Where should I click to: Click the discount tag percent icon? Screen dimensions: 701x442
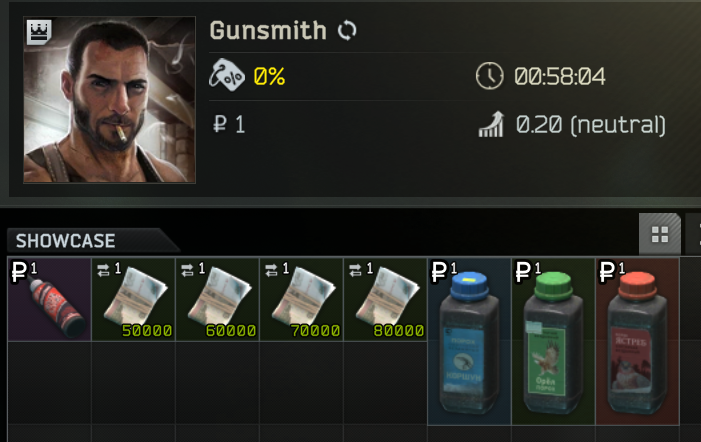pyautogui.click(x=227, y=75)
